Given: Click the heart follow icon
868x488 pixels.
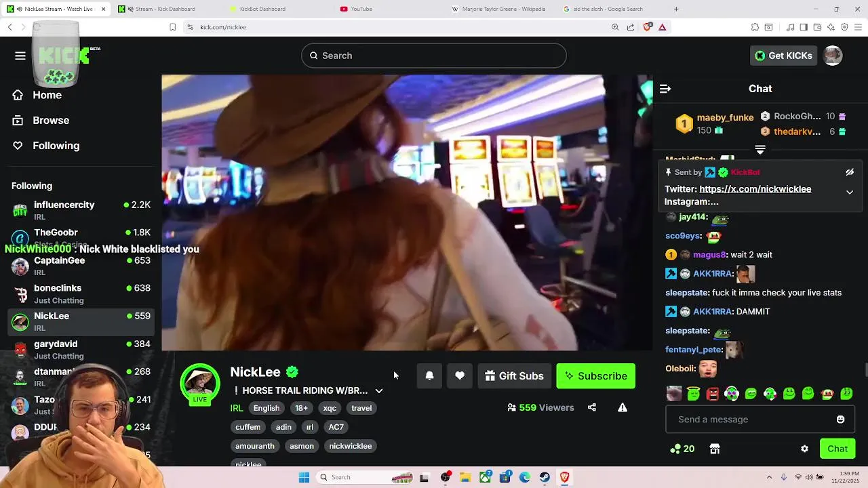Looking at the screenshot, I should [x=460, y=376].
